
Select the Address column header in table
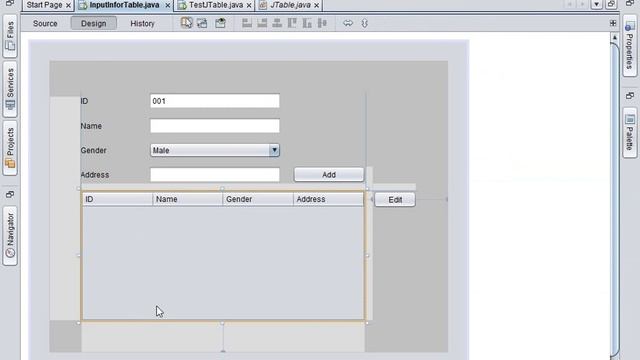pyautogui.click(x=328, y=199)
